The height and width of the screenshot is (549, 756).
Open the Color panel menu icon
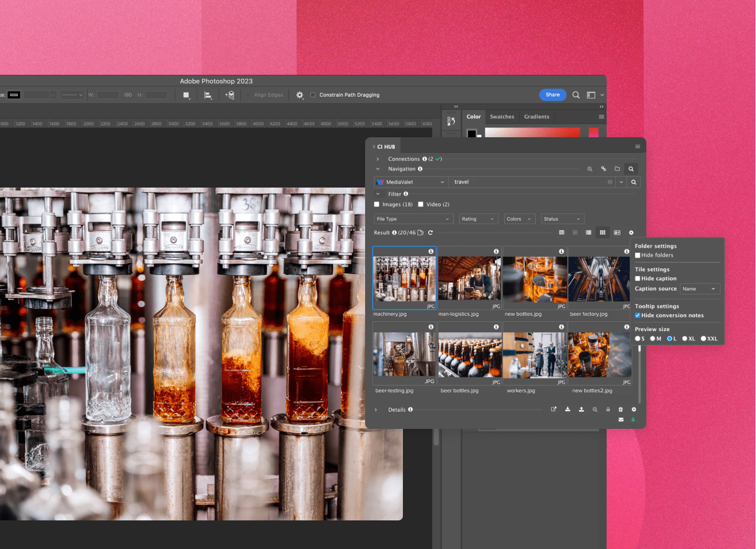(x=601, y=117)
